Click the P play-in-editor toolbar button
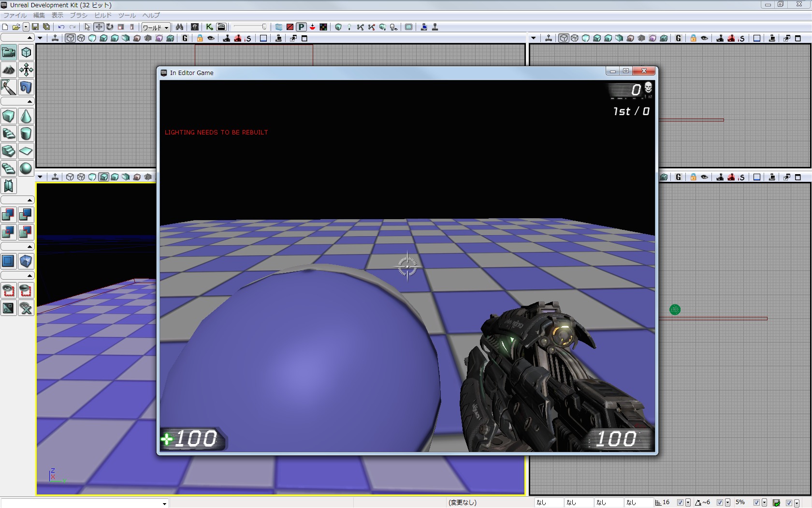 coord(301,27)
